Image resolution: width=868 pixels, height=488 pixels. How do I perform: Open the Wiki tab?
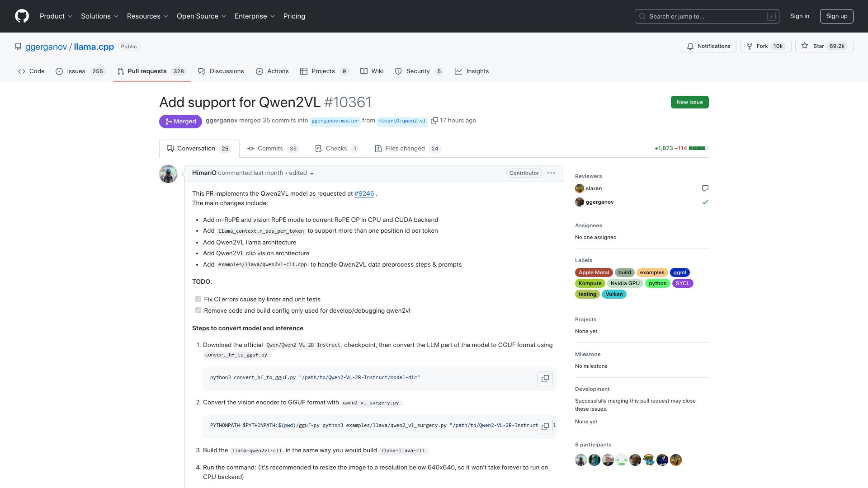pyautogui.click(x=372, y=71)
